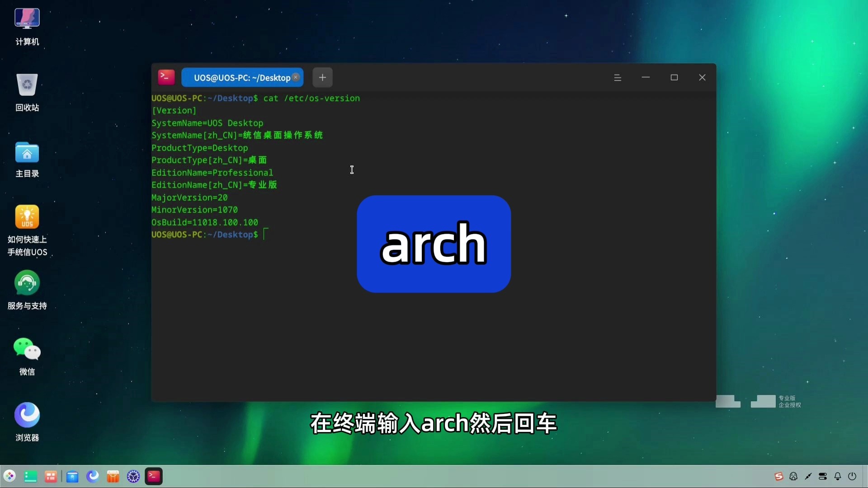Minimize the terminal window
This screenshot has height=488, width=868.
click(646, 78)
